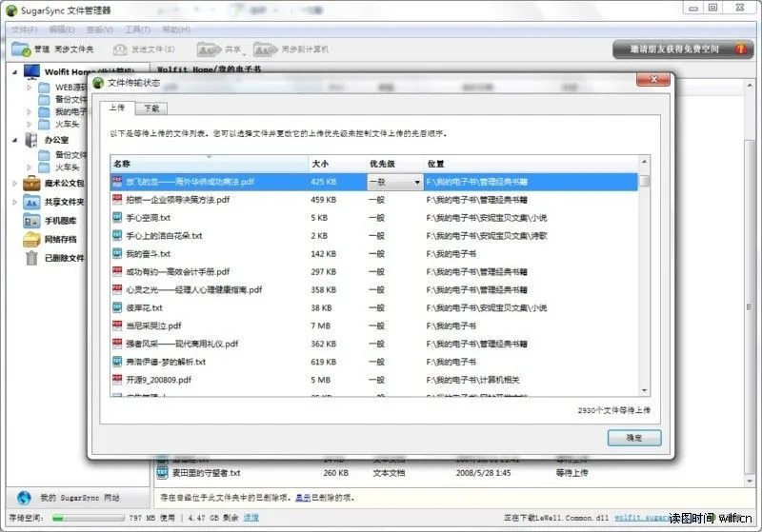Click 火车头 folder icon under Wolfit Home
The width and height of the screenshot is (762, 532).
(44, 125)
